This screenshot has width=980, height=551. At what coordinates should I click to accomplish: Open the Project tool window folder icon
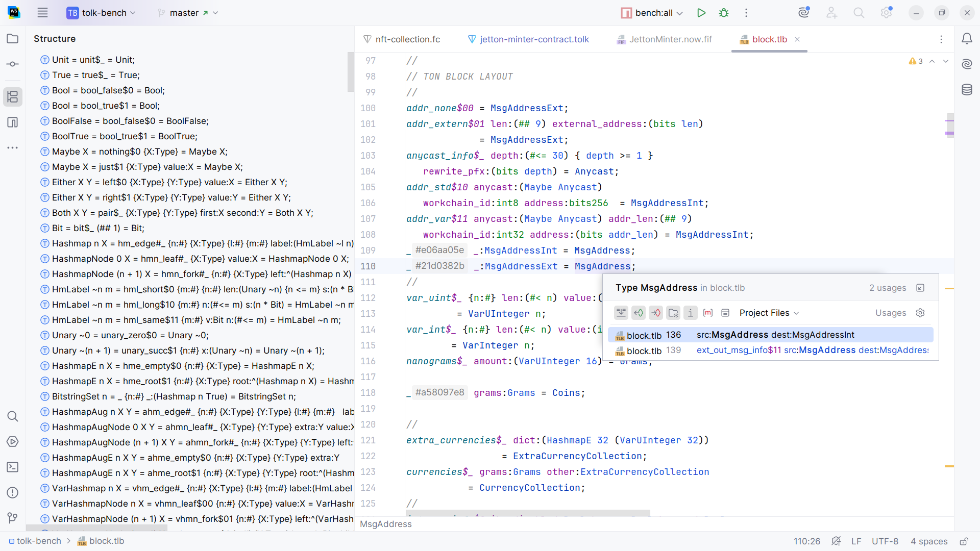pos(13,39)
